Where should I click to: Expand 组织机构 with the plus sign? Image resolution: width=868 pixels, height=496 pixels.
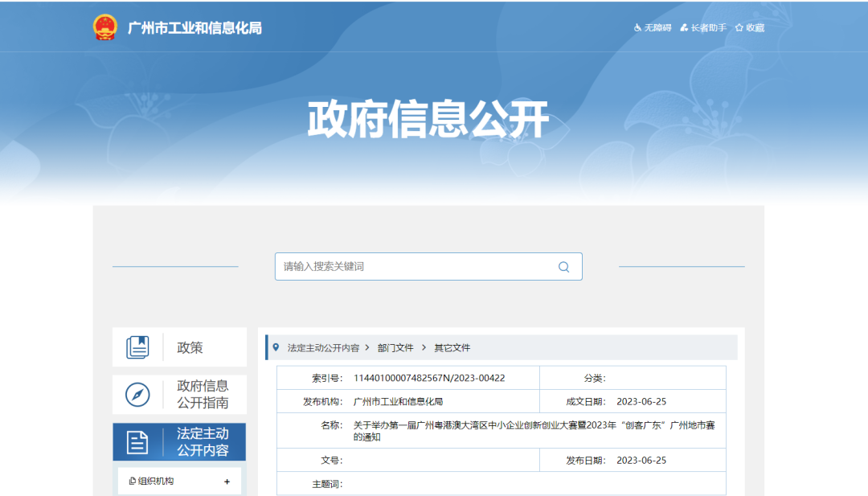click(227, 482)
